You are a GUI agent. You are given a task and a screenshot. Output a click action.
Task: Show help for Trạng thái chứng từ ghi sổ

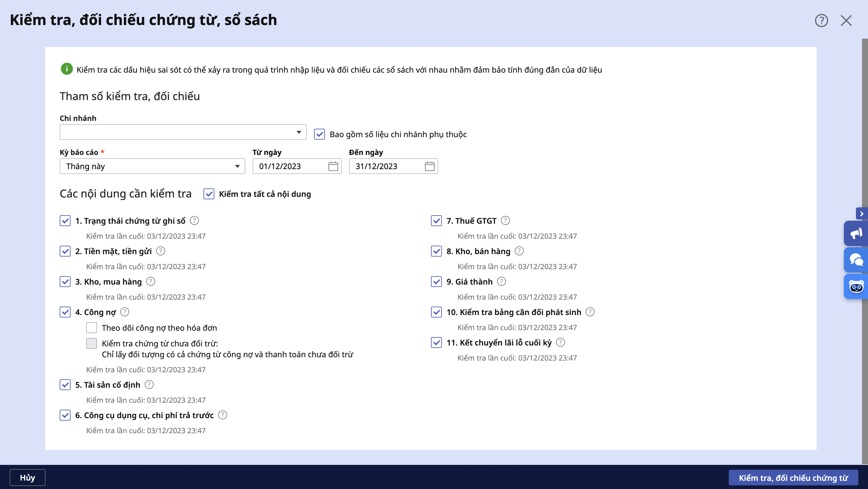coord(194,220)
